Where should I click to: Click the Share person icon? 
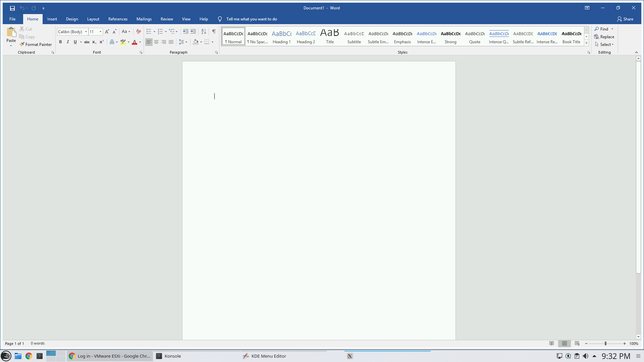[620, 19]
